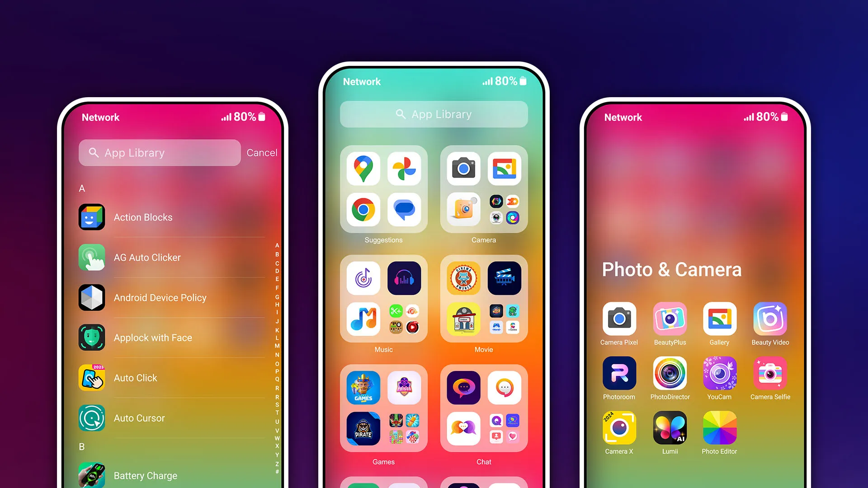Select letter A in alphabetical index
Image resolution: width=868 pixels, height=488 pixels.
pos(273,243)
